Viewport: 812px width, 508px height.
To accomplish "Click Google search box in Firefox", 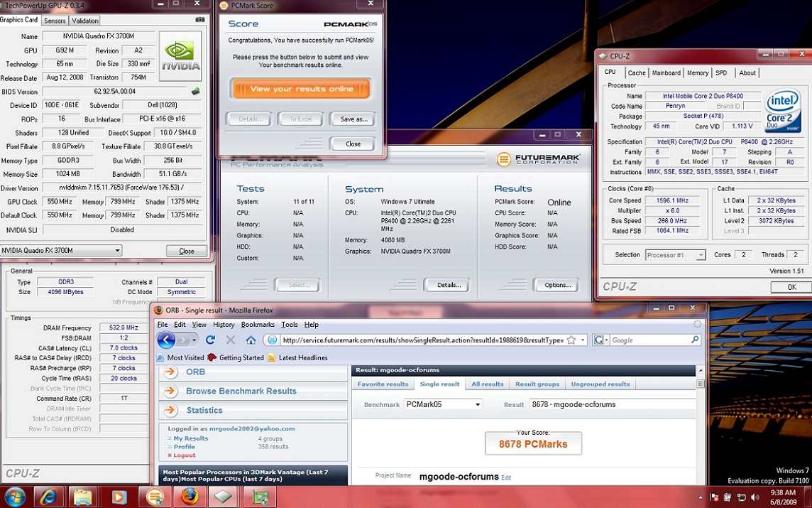I will (649, 340).
